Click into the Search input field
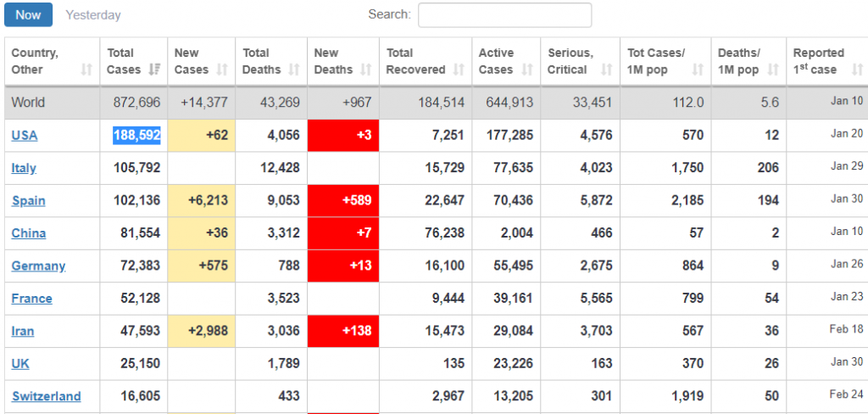Image resolution: width=868 pixels, height=414 pixels. click(504, 15)
